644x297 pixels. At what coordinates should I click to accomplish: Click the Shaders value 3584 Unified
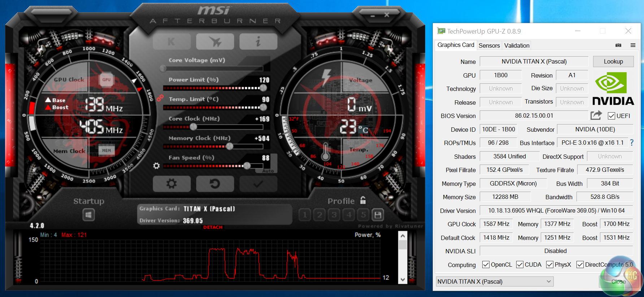[x=509, y=156]
